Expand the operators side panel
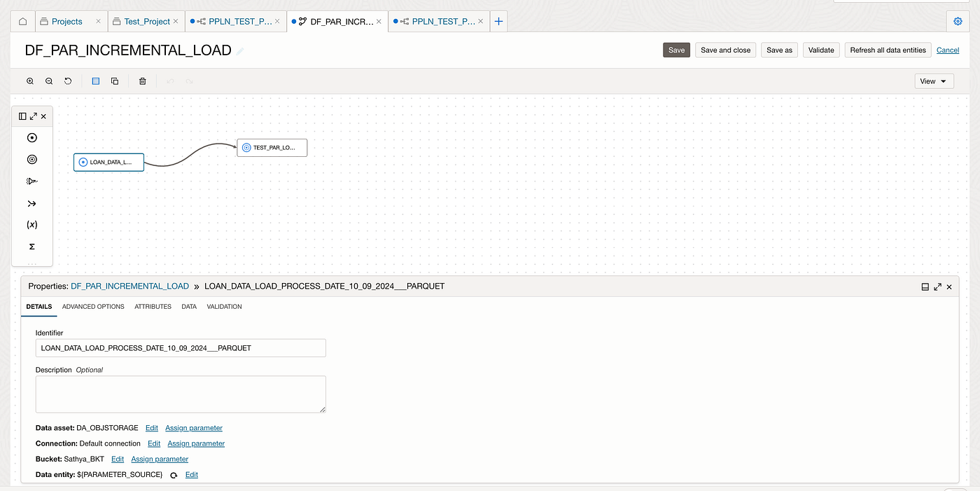 [x=33, y=116]
